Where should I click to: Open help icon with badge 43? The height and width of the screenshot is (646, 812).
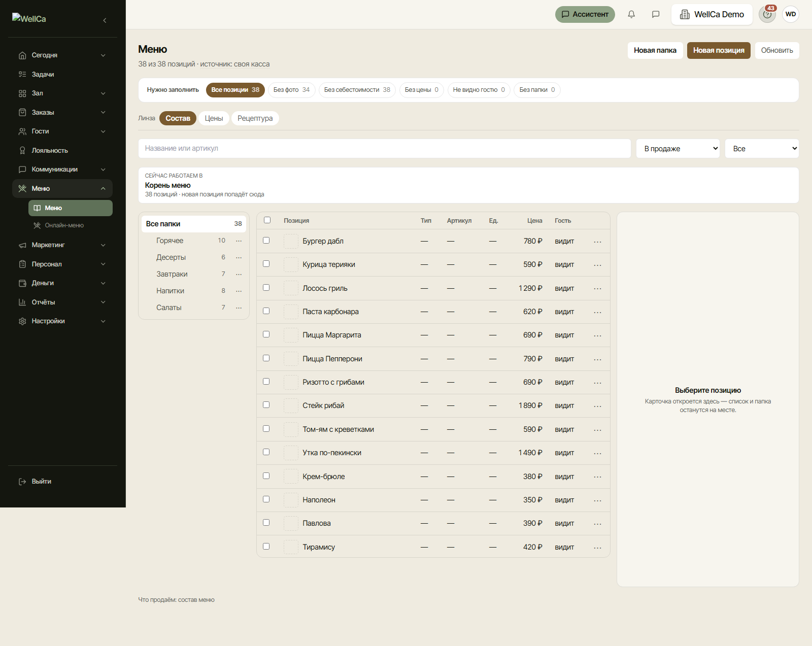pyautogui.click(x=767, y=14)
